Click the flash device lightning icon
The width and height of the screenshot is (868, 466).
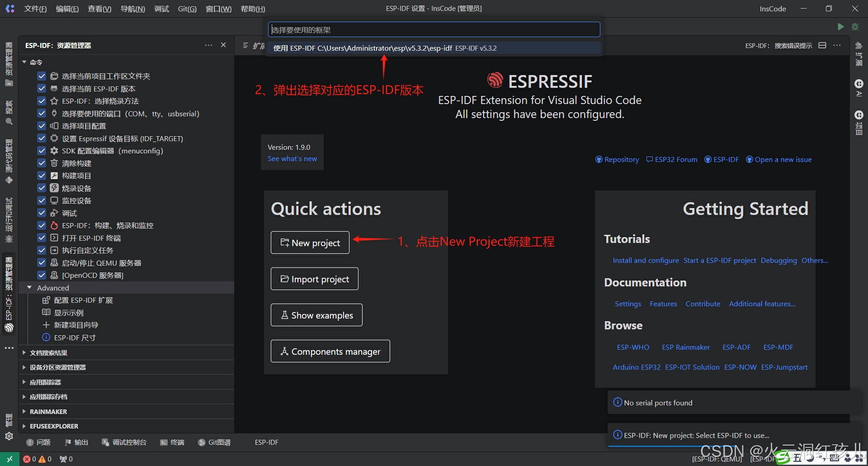click(x=54, y=188)
